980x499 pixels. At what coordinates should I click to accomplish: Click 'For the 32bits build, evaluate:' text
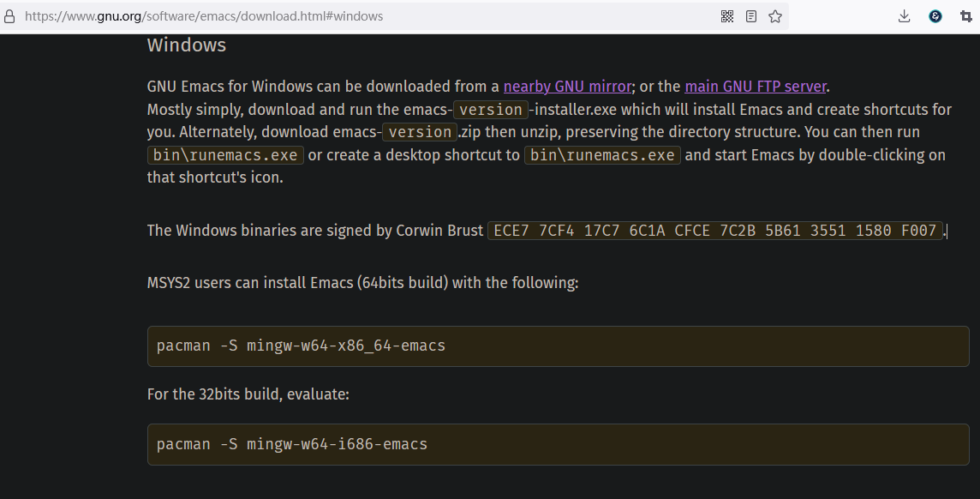(x=248, y=394)
